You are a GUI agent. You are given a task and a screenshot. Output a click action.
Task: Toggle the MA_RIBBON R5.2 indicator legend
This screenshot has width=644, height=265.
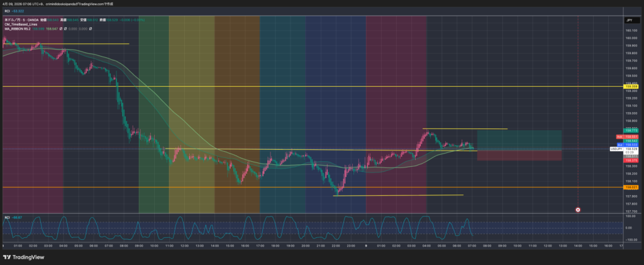[x=18, y=29]
